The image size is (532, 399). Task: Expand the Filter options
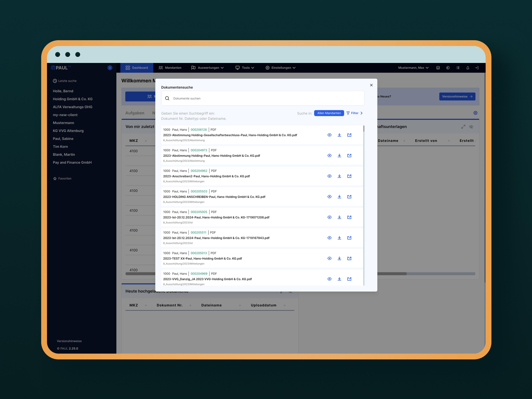point(355,113)
